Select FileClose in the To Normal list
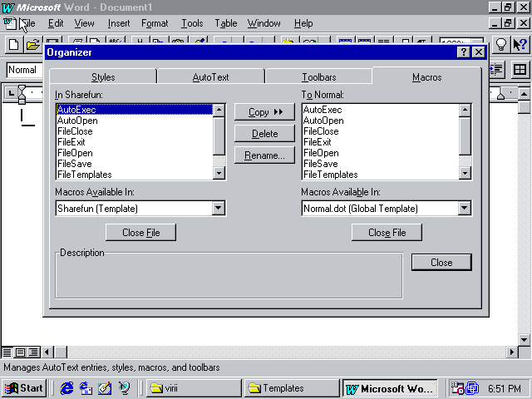The height and width of the screenshot is (399, 532). coord(381,131)
